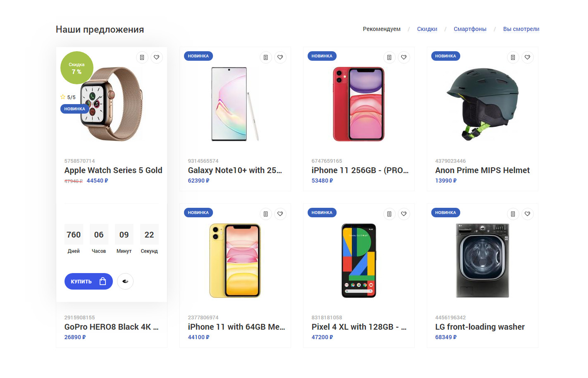Click compare icon on LG washer card
The height and width of the screenshot is (378, 588).
[513, 214]
